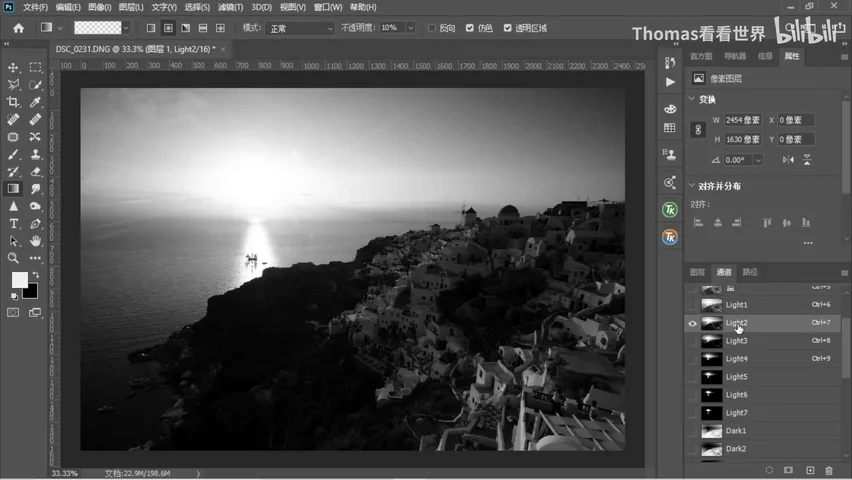Show the Light3 channel visibility
Image resolution: width=852 pixels, height=480 pixels.
[x=692, y=341]
